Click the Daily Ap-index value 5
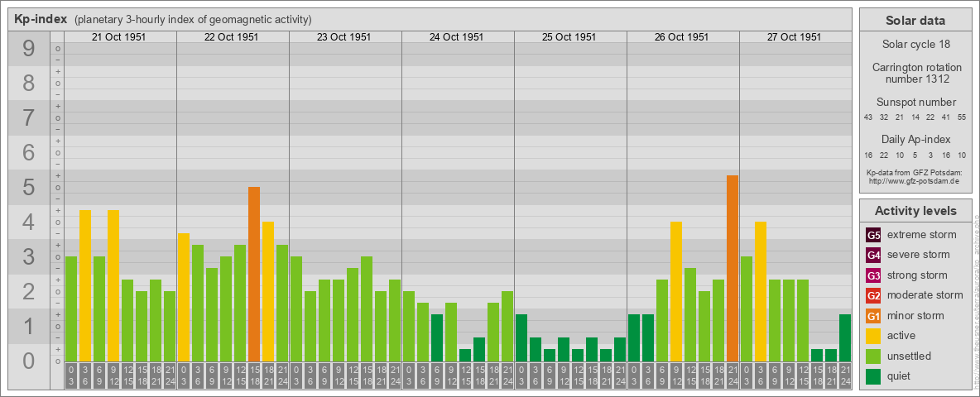The width and height of the screenshot is (980, 397). 915,155
